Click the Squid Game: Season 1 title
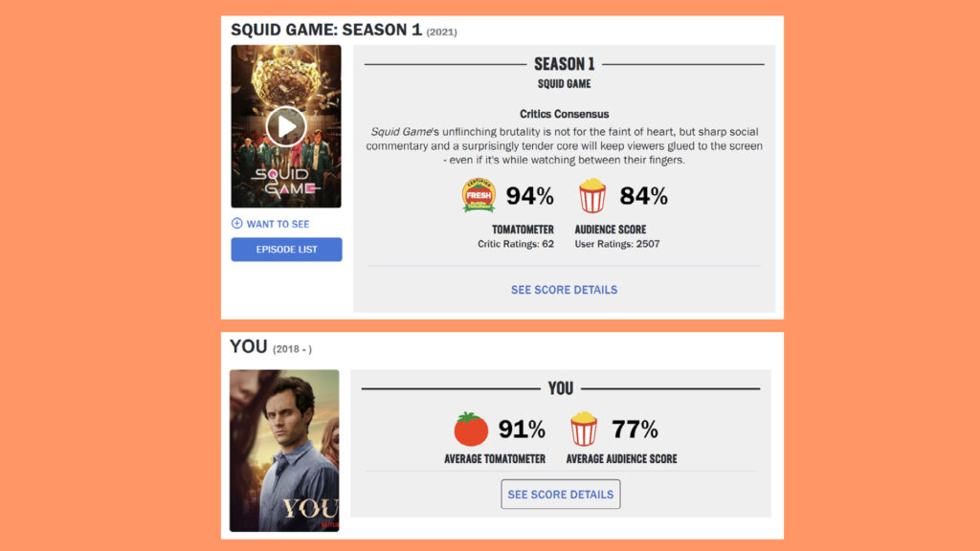The image size is (980, 551). pyautogui.click(x=325, y=30)
